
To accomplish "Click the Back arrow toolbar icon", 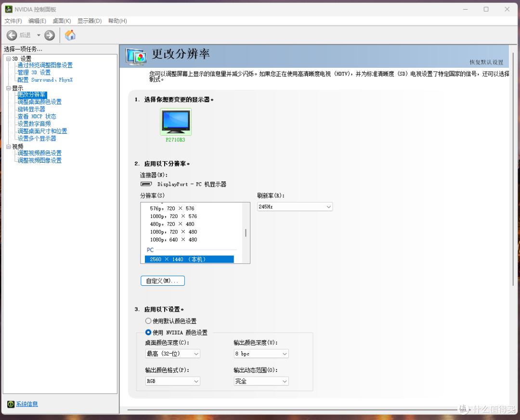I will 12,35.
